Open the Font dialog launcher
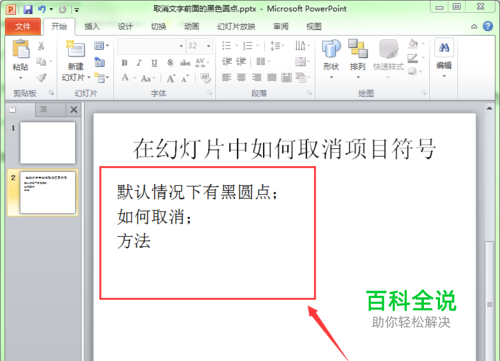This screenshot has width=500, height=361. [x=210, y=93]
